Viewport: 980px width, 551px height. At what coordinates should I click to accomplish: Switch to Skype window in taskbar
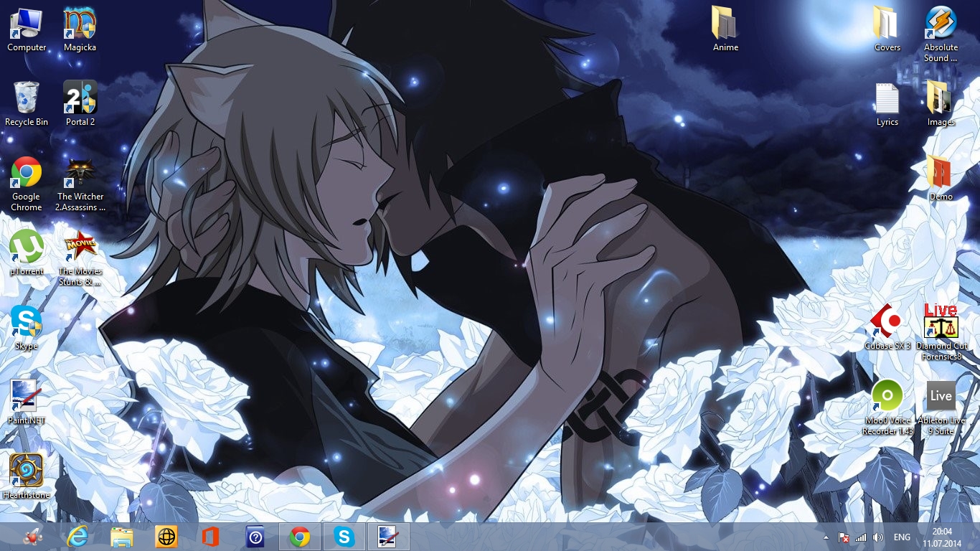[x=344, y=537]
